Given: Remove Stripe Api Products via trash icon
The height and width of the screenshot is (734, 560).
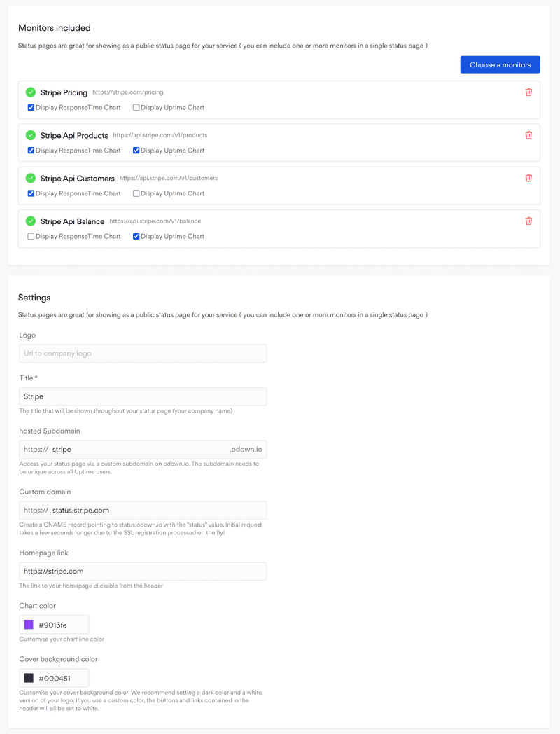Looking at the screenshot, I should [x=528, y=134].
